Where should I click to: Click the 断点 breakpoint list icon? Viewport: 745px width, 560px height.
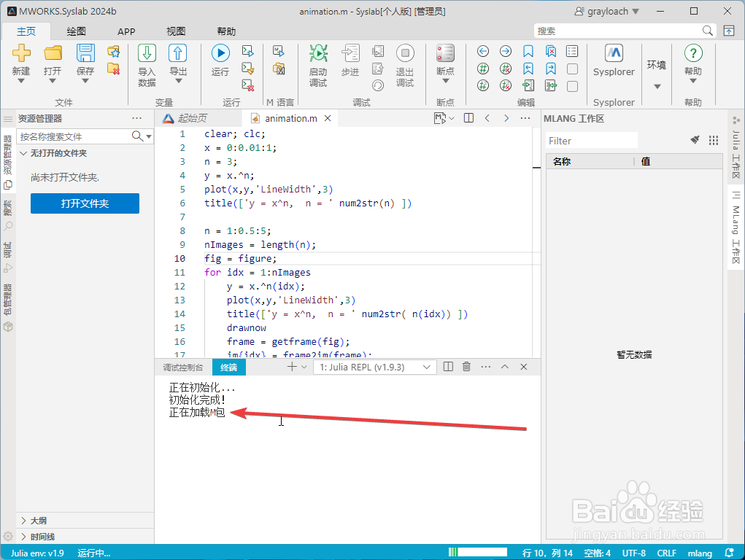point(445,52)
